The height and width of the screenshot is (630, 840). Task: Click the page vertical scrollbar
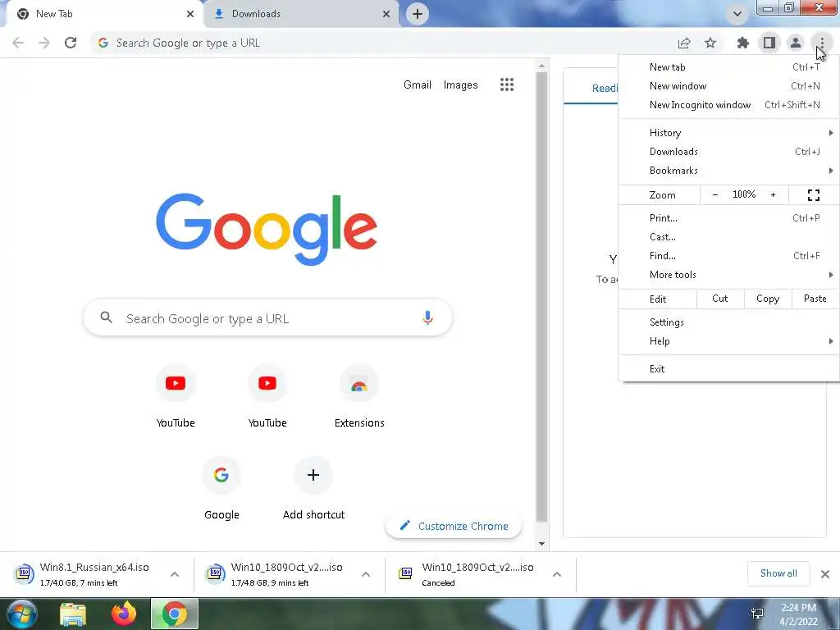point(541,296)
